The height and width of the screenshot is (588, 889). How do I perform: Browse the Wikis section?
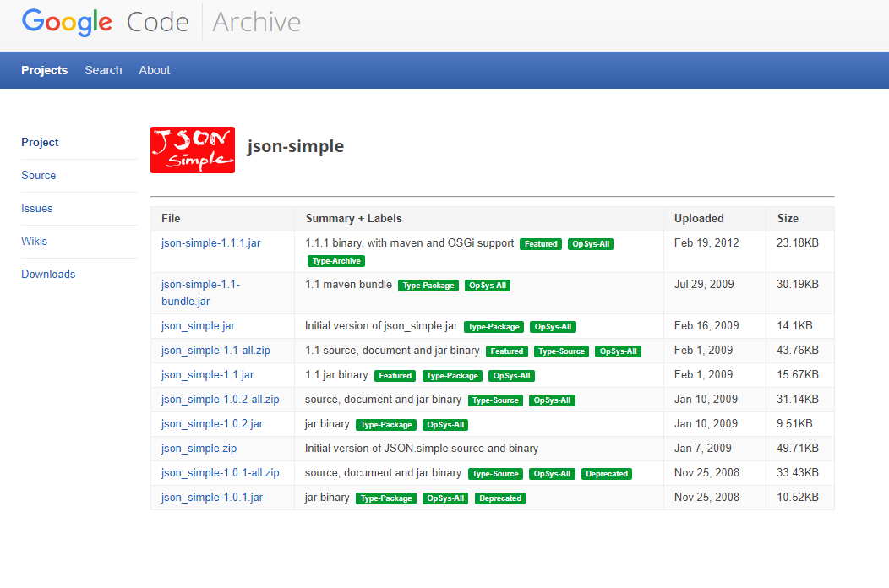click(34, 241)
